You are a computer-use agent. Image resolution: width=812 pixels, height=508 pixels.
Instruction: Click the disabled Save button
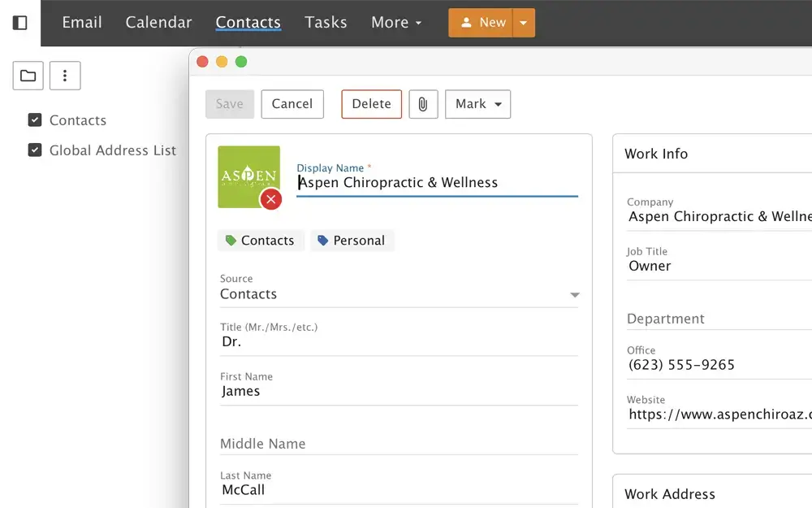pos(230,104)
